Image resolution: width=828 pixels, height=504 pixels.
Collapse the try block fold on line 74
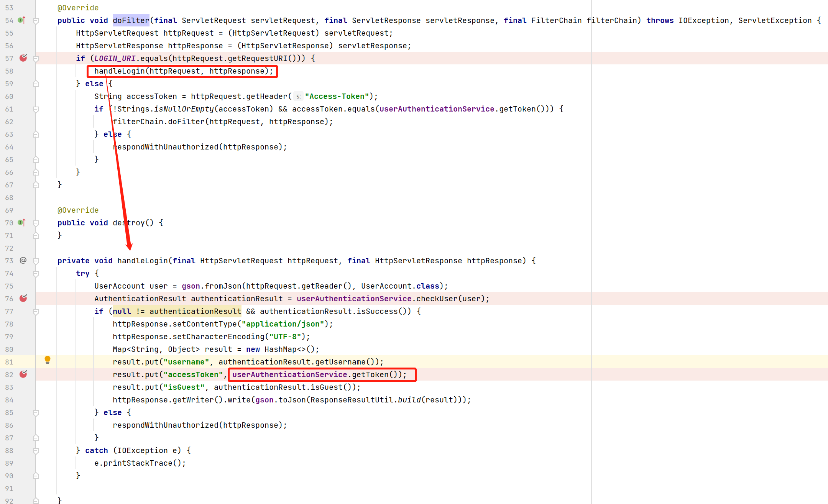pyautogui.click(x=36, y=273)
